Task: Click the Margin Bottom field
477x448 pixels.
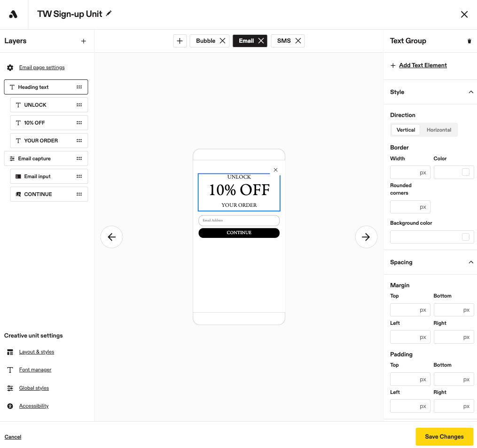Action: [454, 310]
